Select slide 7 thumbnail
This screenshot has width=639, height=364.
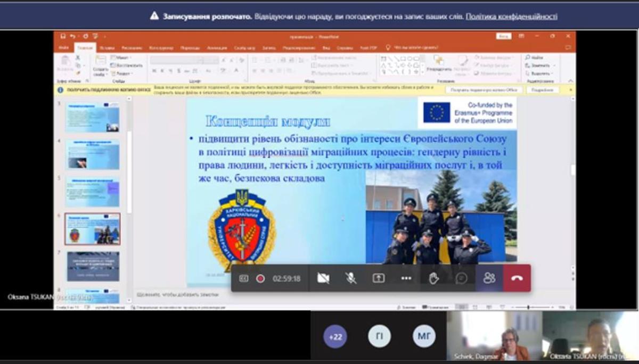pos(93,266)
